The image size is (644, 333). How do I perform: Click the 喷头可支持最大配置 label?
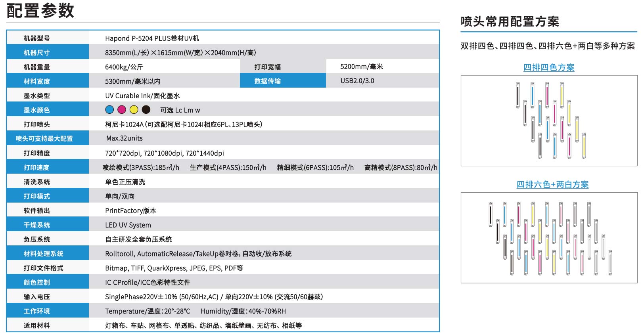coord(44,139)
